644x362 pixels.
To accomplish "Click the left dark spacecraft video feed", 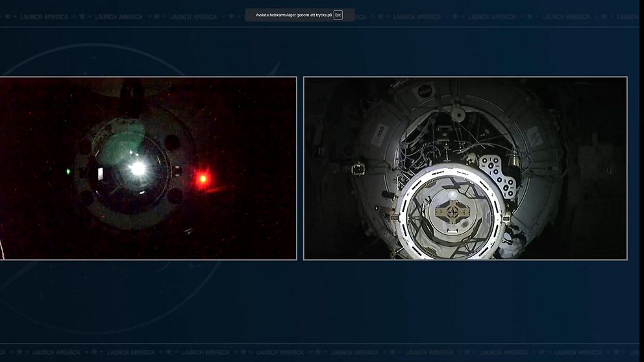I will (x=148, y=168).
